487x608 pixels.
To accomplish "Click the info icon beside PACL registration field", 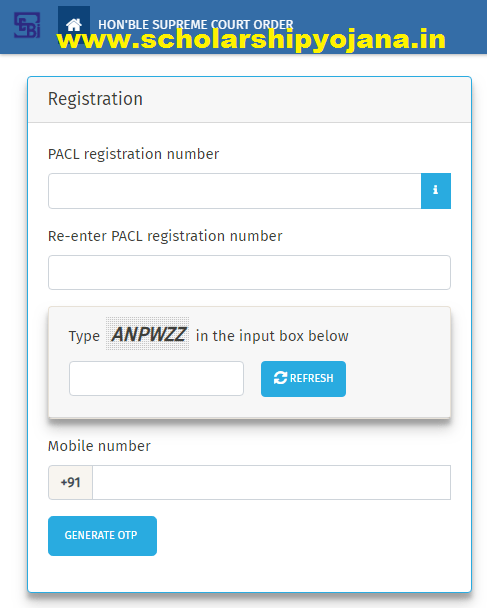I will click(x=436, y=191).
